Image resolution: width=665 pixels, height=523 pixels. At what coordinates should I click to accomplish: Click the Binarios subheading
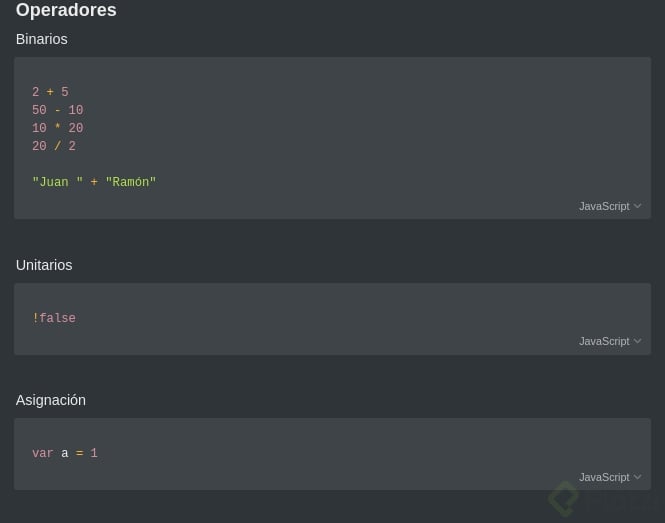pyautogui.click(x=42, y=39)
